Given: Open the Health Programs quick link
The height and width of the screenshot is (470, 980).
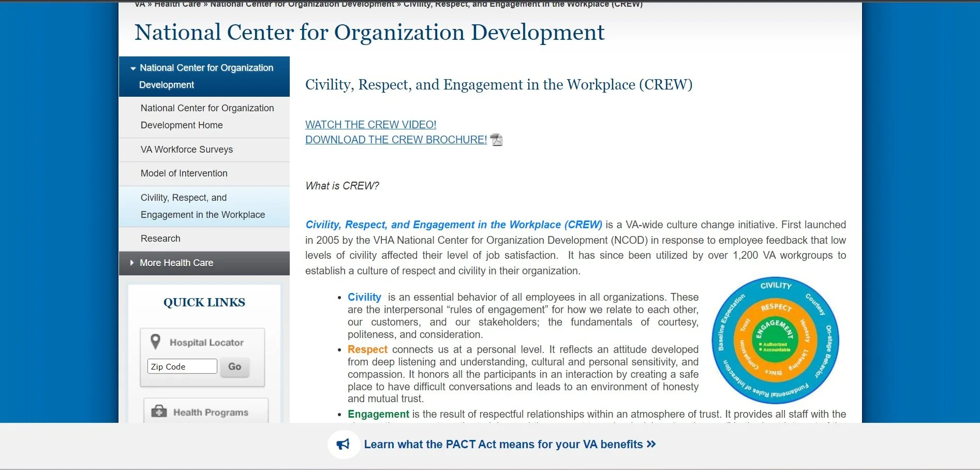Looking at the screenshot, I should [206, 412].
